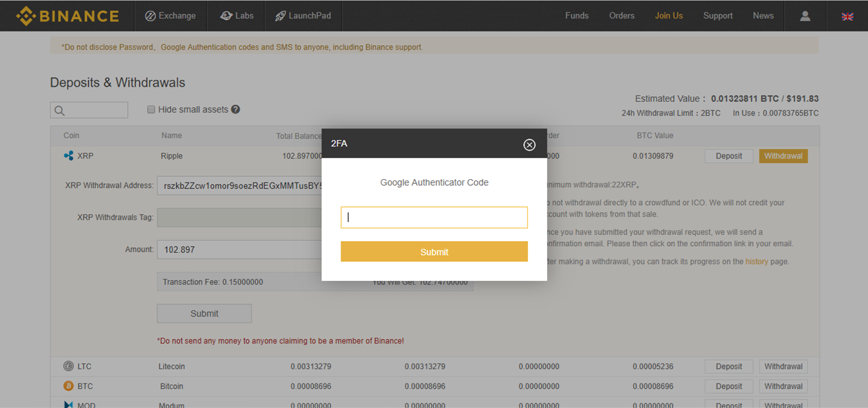Click the Hide small assets help icon
Screen dimensions: 868x408
pyautogui.click(x=235, y=109)
